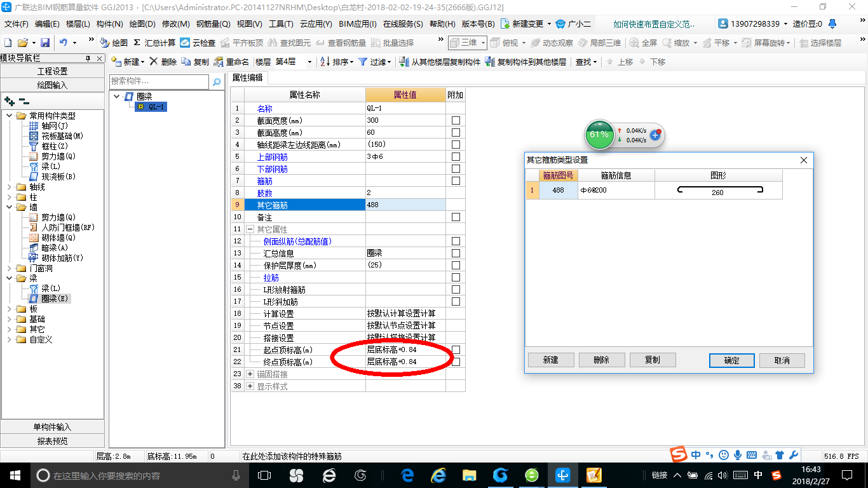Open 钢筋量(Q) menu
Viewport: 868px width, 488px height.
click(x=213, y=24)
